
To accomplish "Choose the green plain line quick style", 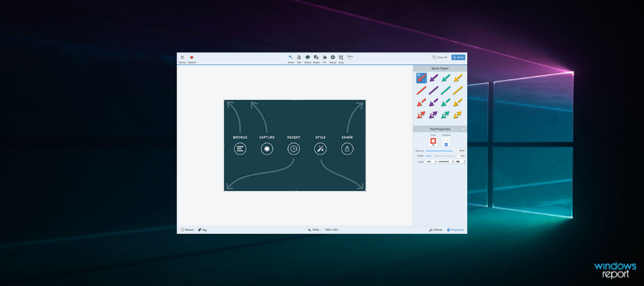I will [446, 90].
